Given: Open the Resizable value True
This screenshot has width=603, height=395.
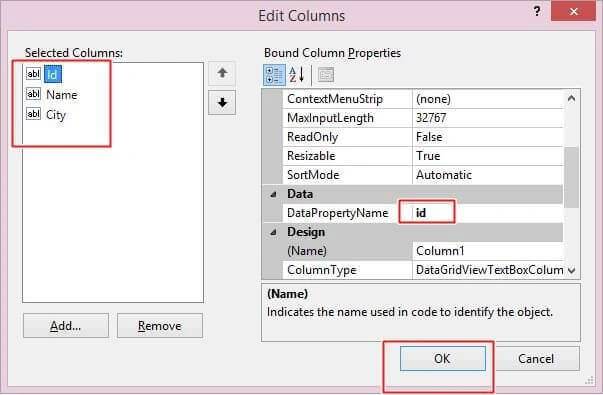Looking at the screenshot, I should (x=488, y=156).
